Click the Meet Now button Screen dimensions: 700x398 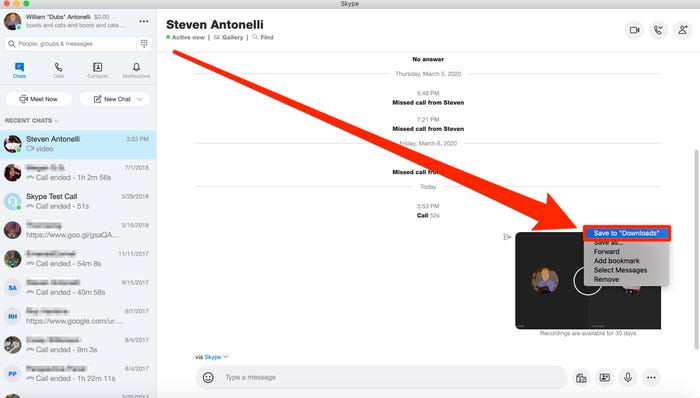pyautogui.click(x=38, y=99)
